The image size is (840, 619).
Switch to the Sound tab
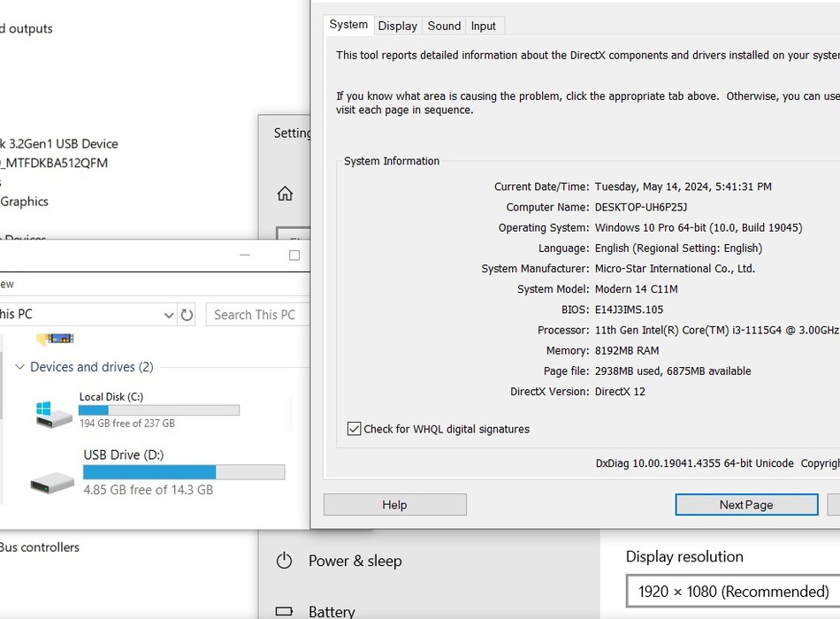(x=444, y=26)
